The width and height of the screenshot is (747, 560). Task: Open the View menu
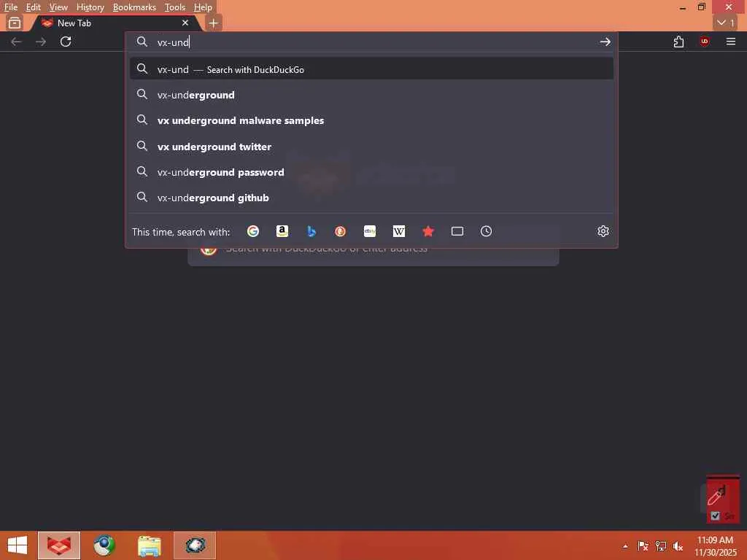[58, 7]
